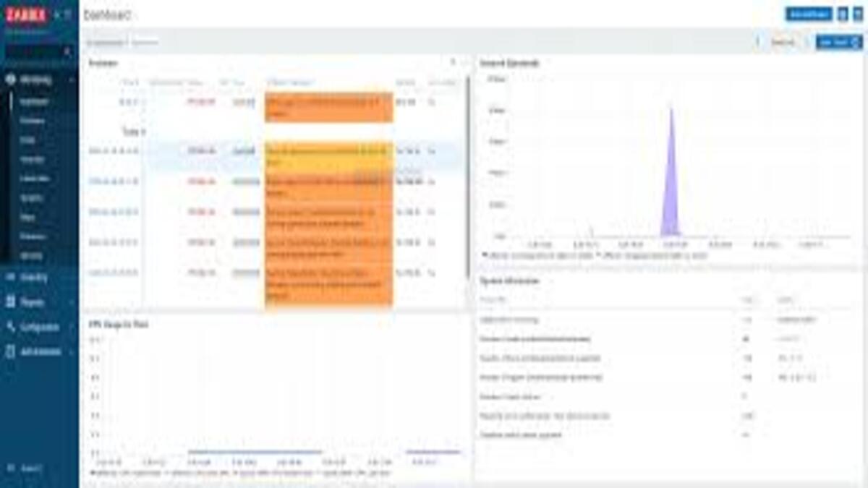Click the Zabbix logo in the sidebar
Screen dimensions: 868x488
click(x=26, y=15)
